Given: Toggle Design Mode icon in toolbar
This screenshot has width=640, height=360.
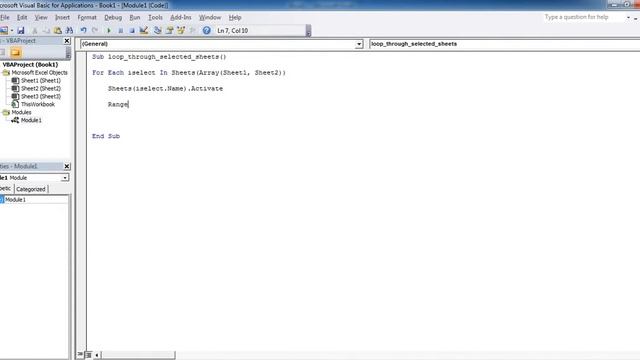Looking at the screenshot, I should [144, 31].
